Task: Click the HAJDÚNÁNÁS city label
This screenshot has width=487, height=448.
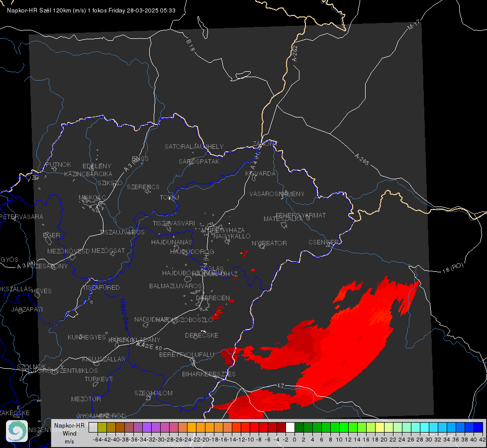Action: coord(172,242)
